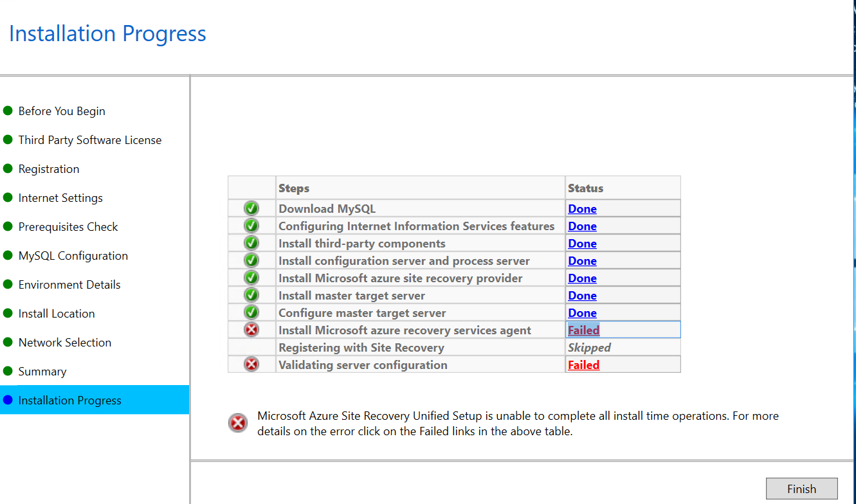The image size is (856, 504).
Task: Select Internet Settings wizard step
Action: point(60,198)
